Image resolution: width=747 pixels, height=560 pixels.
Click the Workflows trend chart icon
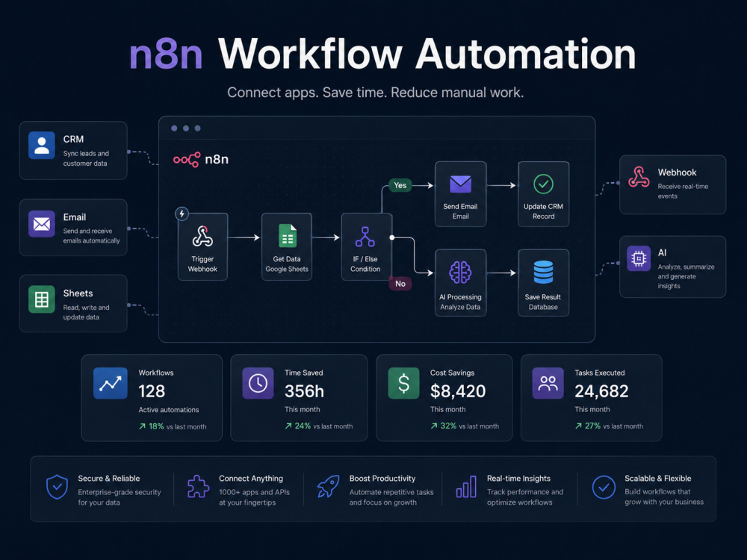tap(111, 383)
